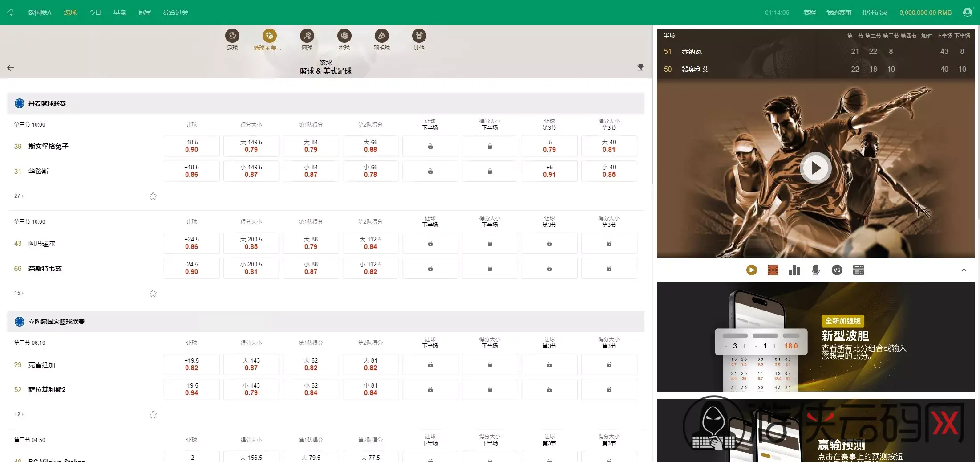The height and width of the screenshot is (462, 980).
Task: Open the VS head-to-head icon
Action: (837, 270)
